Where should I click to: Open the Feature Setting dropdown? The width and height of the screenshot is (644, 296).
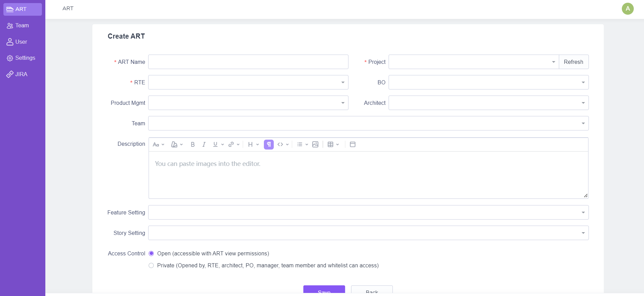368,212
